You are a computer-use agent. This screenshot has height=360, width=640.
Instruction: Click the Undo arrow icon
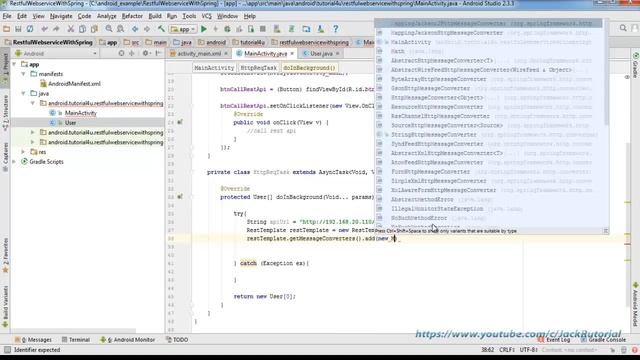tap(44, 29)
